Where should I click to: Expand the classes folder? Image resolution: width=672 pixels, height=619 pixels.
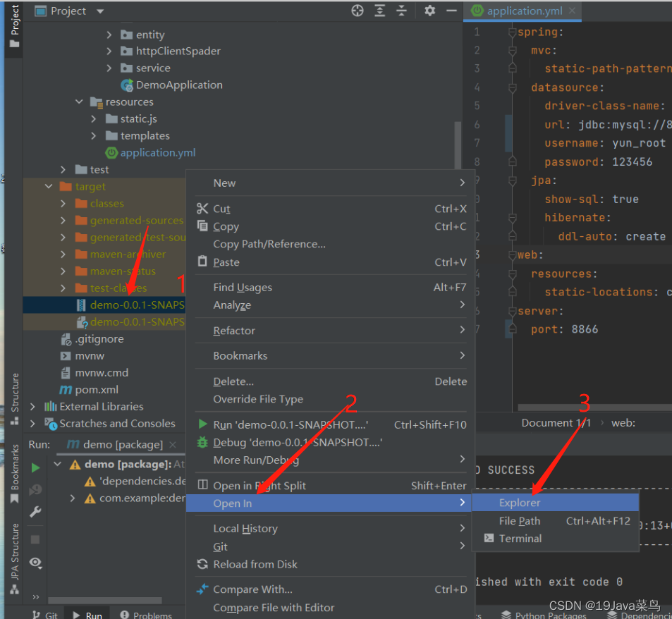[63, 204]
